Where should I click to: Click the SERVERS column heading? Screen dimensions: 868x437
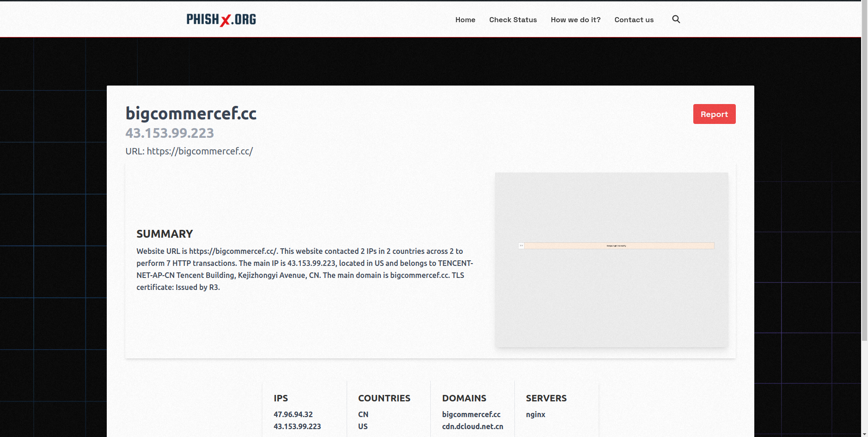tap(546, 398)
